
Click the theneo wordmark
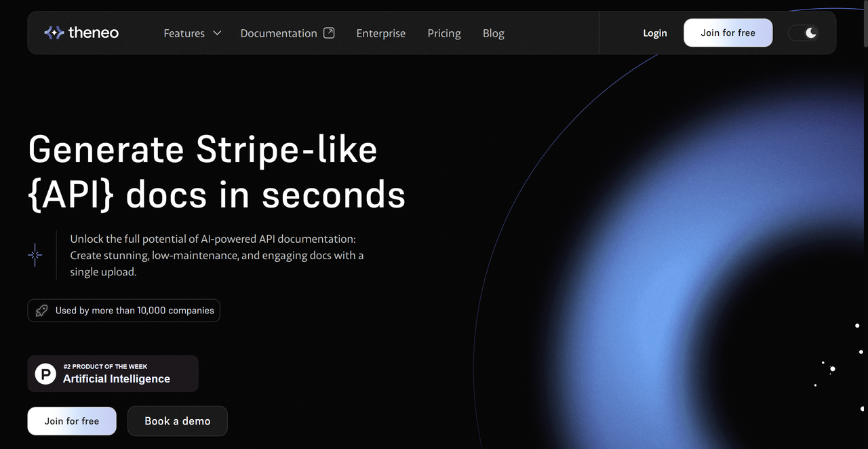(94, 33)
